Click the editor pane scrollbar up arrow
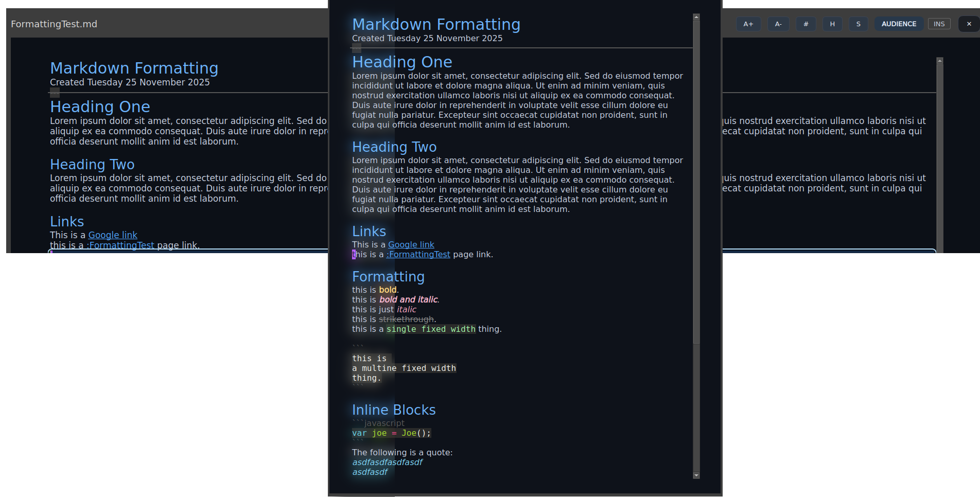Image resolution: width=980 pixels, height=497 pixels. (940, 60)
